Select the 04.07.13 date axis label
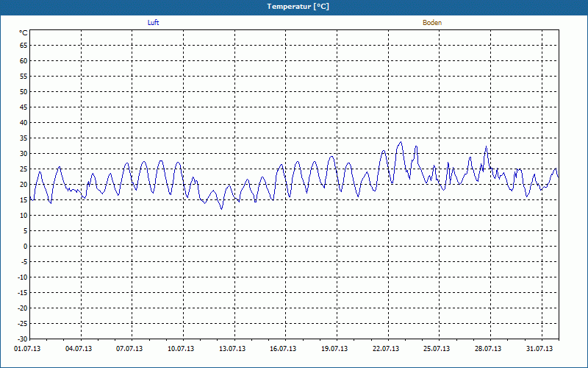Image resolution: width=588 pixels, height=368 pixels. click(79, 349)
